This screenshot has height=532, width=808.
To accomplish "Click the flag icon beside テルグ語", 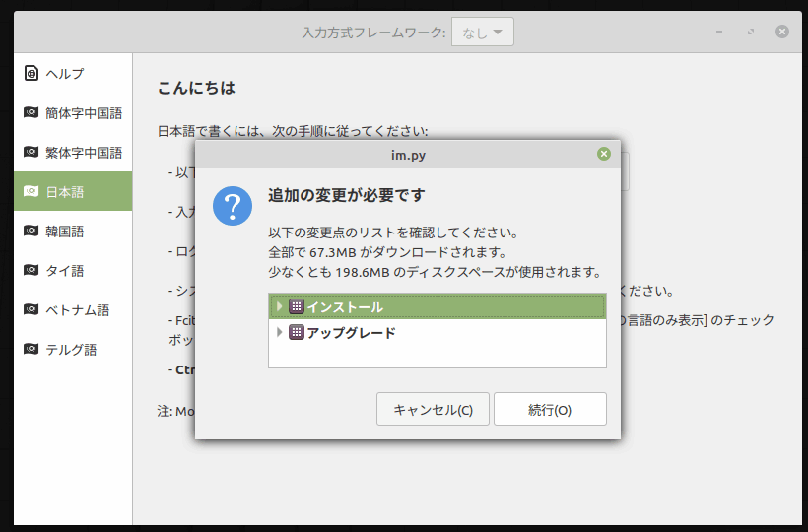I will (x=31, y=349).
